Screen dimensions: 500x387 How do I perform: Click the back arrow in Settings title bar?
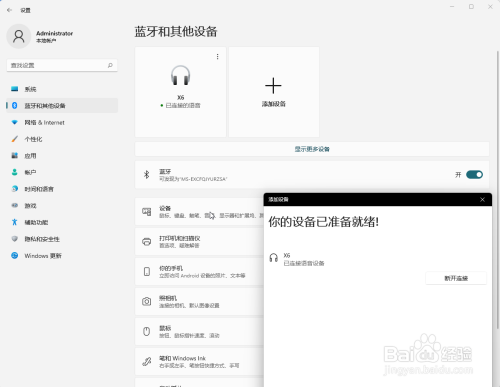click(x=9, y=10)
